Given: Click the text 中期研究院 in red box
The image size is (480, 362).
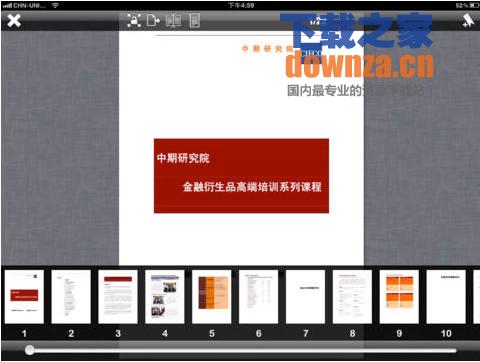Looking at the screenshot, I should 183,158.
